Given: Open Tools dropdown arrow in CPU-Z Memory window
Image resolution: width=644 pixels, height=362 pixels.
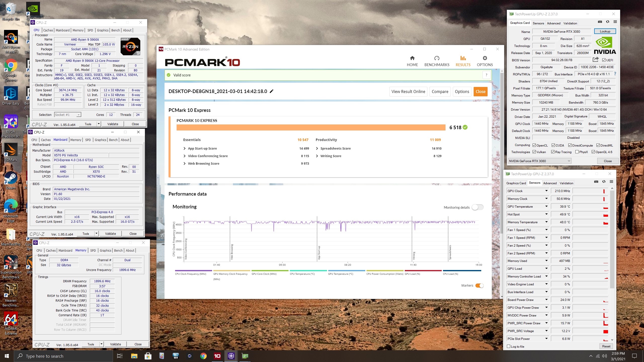Looking at the screenshot, I should coord(101,344).
